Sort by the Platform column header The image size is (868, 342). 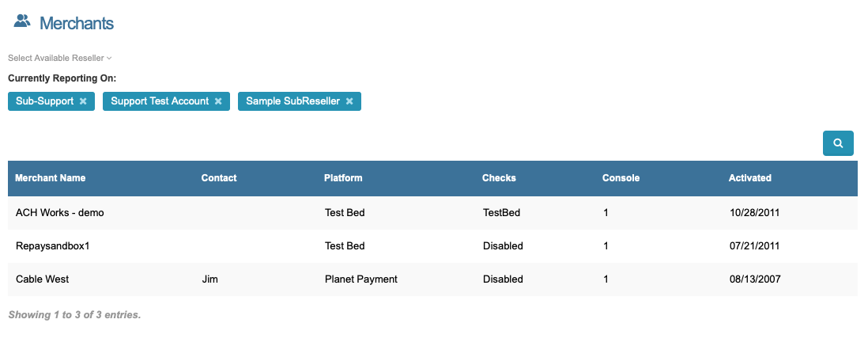(343, 178)
